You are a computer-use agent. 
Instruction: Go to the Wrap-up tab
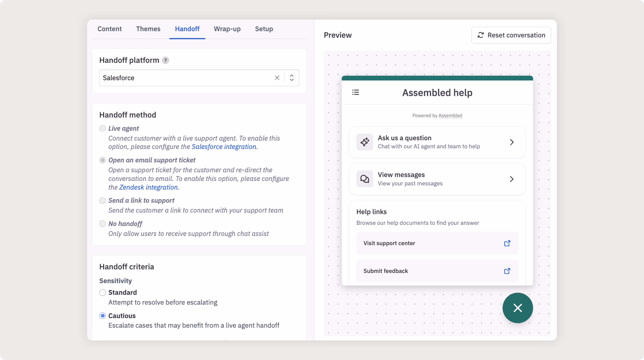[x=227, y=29]
